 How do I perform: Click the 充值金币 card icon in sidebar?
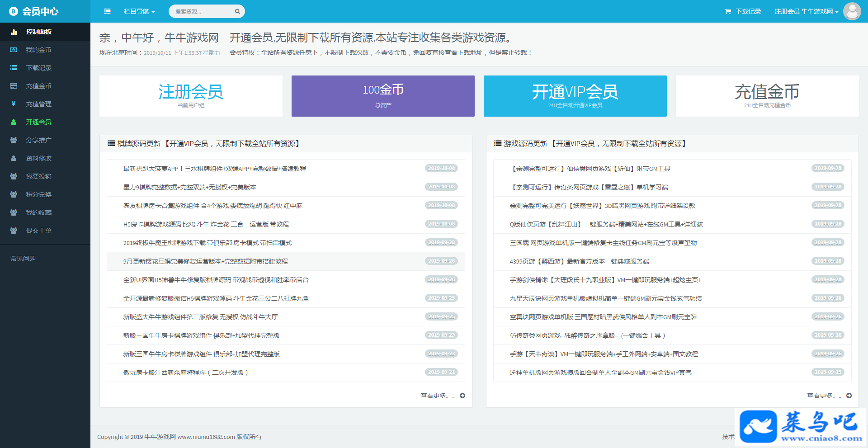pos(14,86)
